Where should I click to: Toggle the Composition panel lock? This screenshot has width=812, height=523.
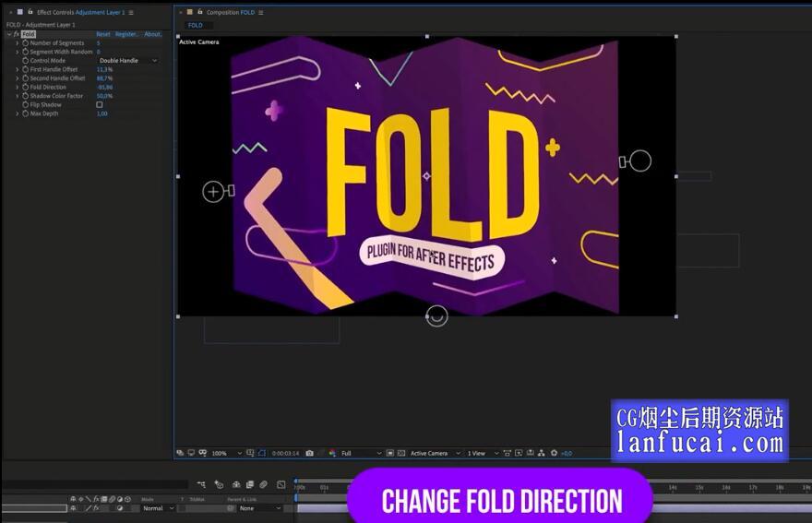(200, 11)
